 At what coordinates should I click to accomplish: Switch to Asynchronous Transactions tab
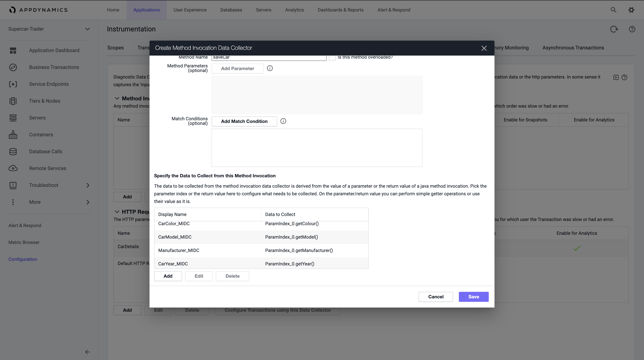coord(573,48)
